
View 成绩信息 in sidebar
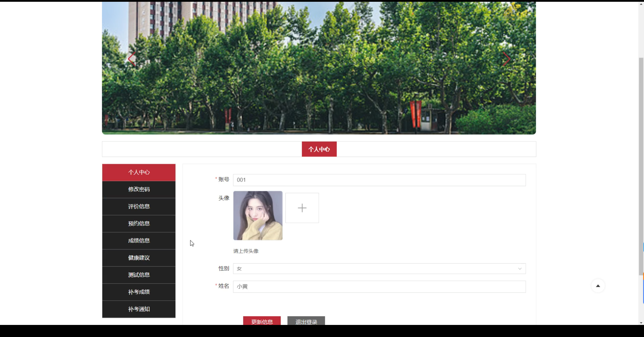pos(139,241)
